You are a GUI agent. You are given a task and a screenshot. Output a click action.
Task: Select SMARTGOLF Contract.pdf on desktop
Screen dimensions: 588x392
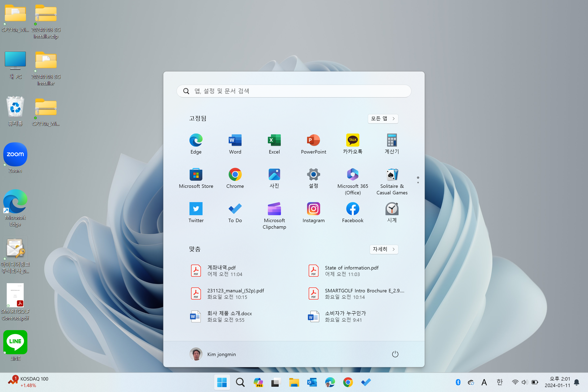coord(15,302)
